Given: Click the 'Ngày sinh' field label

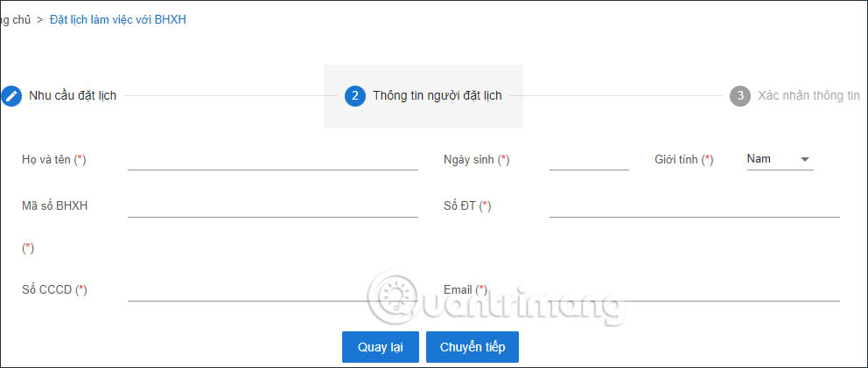Looking at the screenshot, I should point(476,160).
